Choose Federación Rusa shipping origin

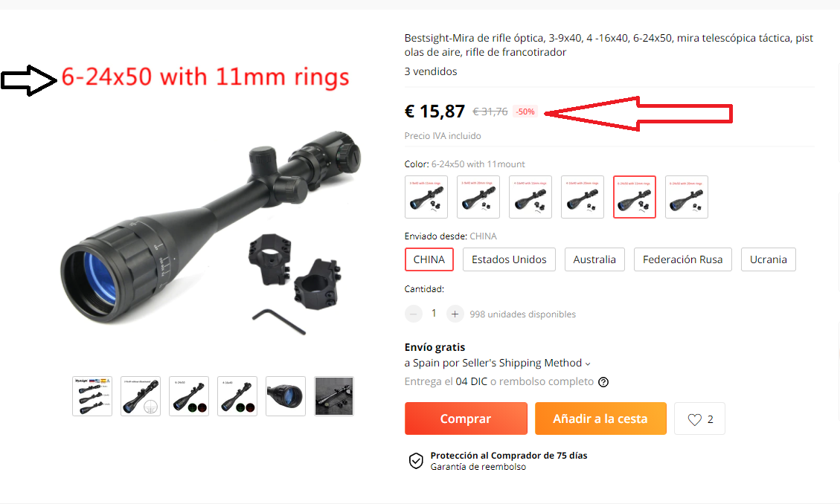coord(682,259)
